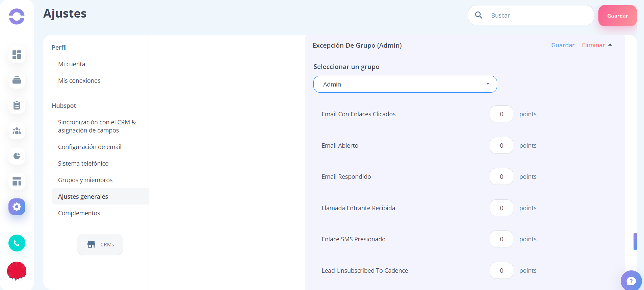Viewport: 644px width, 290px height.
Task: Edit points for Email Con Enlaces Clicados
Action: click(501, 114)
